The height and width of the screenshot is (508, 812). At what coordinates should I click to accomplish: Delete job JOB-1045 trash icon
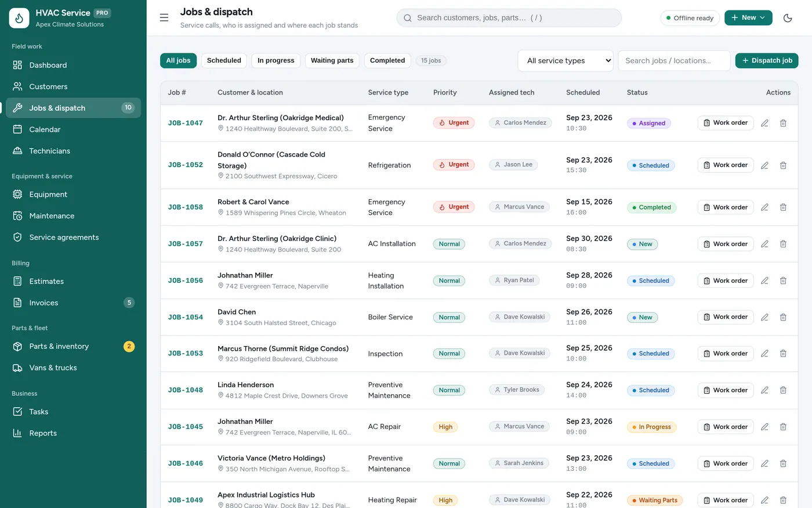(x=783, y=427)
